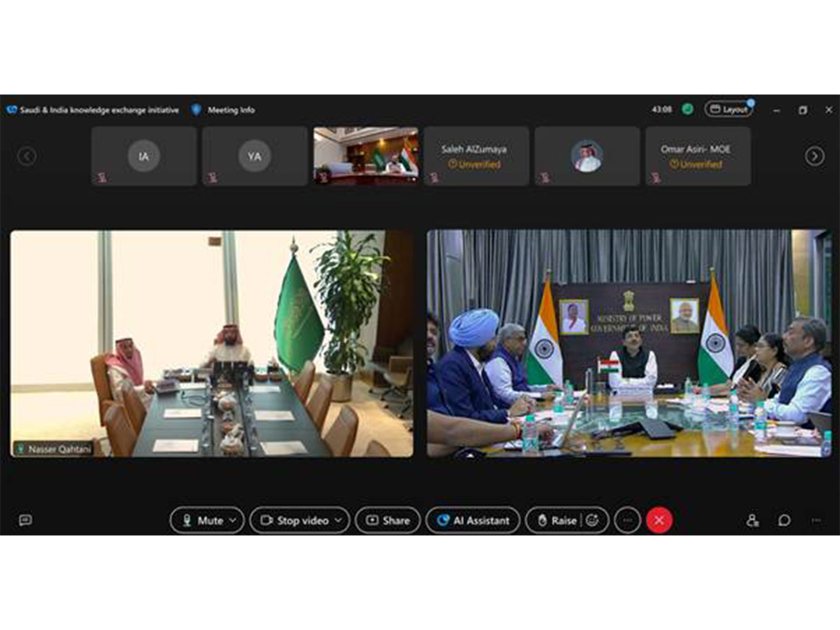Select the Omar Asiri- MOE participant tile
The height and width of the screenshot is (630, 840).
698,156
